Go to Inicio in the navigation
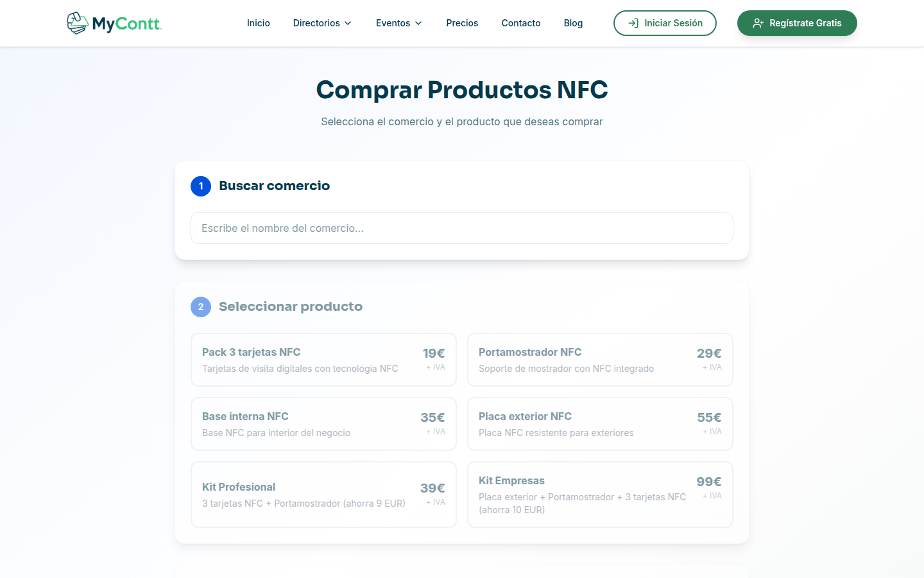924x578 pixels. click(259, 23)
